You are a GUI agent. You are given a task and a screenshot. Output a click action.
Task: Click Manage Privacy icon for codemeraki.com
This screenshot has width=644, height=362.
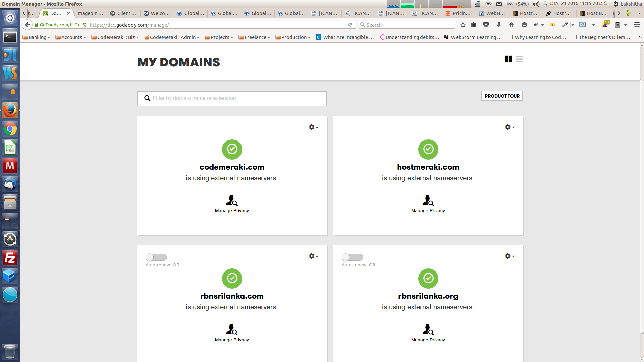coord(232,200)
